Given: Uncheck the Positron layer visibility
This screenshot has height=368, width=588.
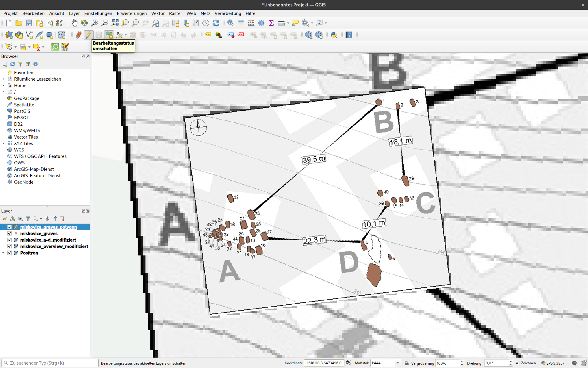Looking at the screenshot, I should pyautogui.click(x=9, y=253).
